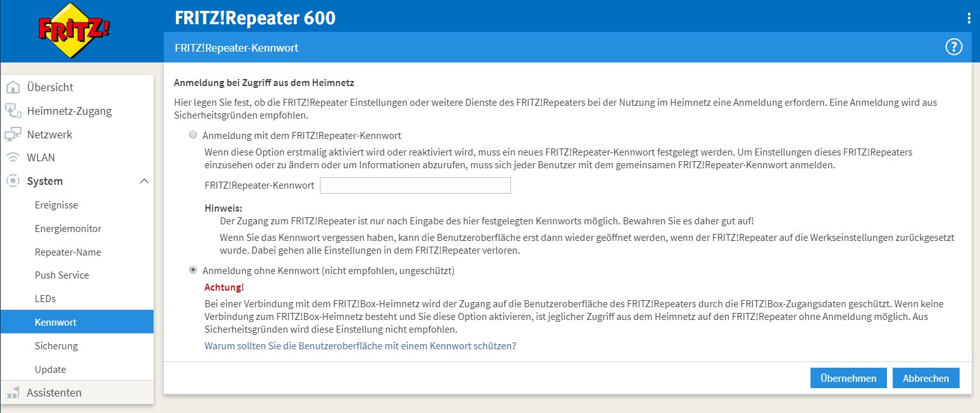Click the FRITZ!Repeater-Kennwort page heading
Viewport: 980px width, 413px height.
pos(236,48)
